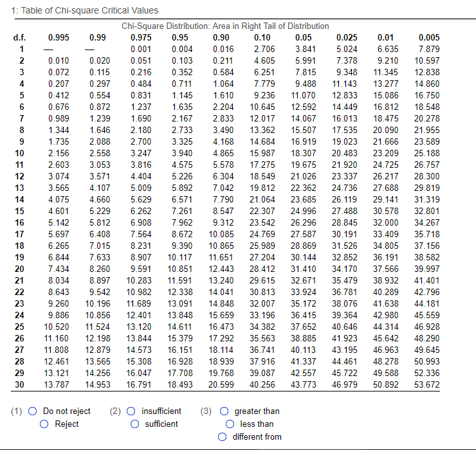The image size is (476, 450).
Task: Select the 'Reject' radio option
Action: (44, 424)
